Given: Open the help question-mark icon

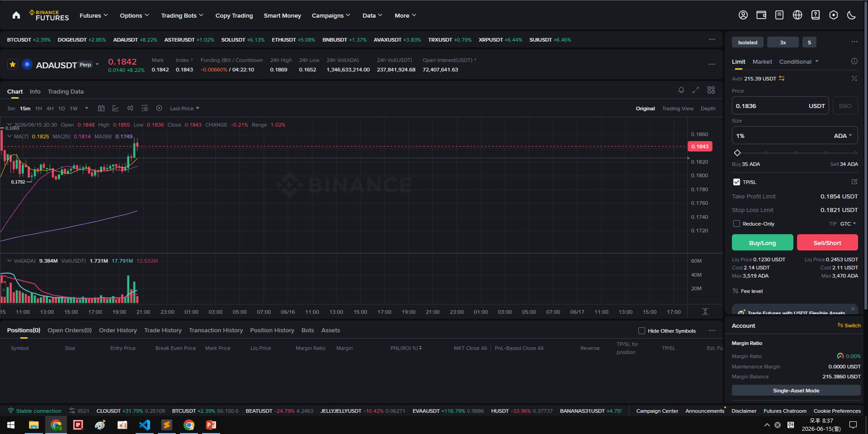Looking at the screenshot, I should (815, 15).
